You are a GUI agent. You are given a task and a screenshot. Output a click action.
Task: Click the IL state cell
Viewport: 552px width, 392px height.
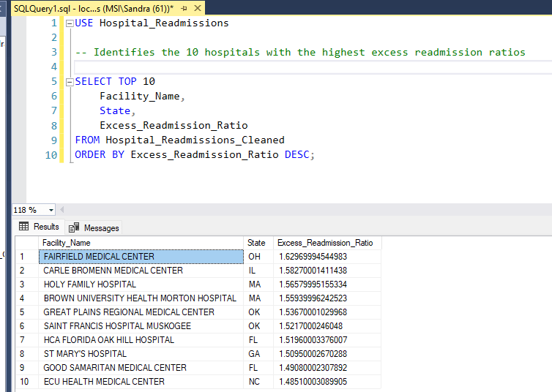click(258, 271)
